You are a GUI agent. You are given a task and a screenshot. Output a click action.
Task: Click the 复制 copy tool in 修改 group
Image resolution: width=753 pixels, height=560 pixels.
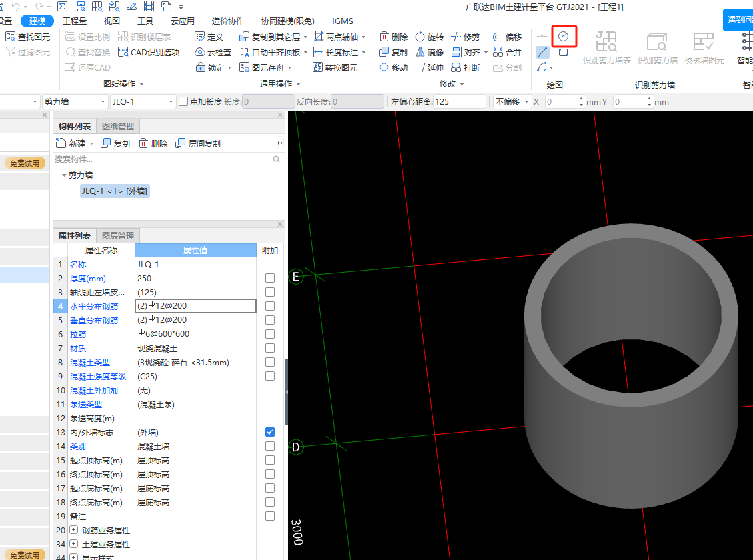click(394, 52)
